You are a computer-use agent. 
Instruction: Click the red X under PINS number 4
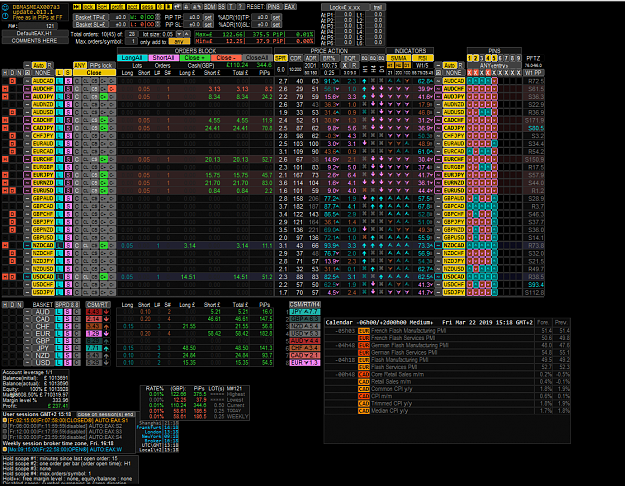coord(488,73)
